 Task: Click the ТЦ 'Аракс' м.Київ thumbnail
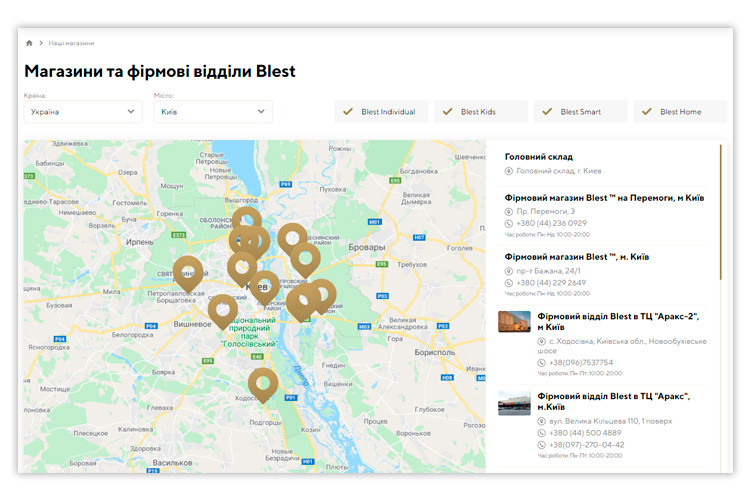click(514, 403)
